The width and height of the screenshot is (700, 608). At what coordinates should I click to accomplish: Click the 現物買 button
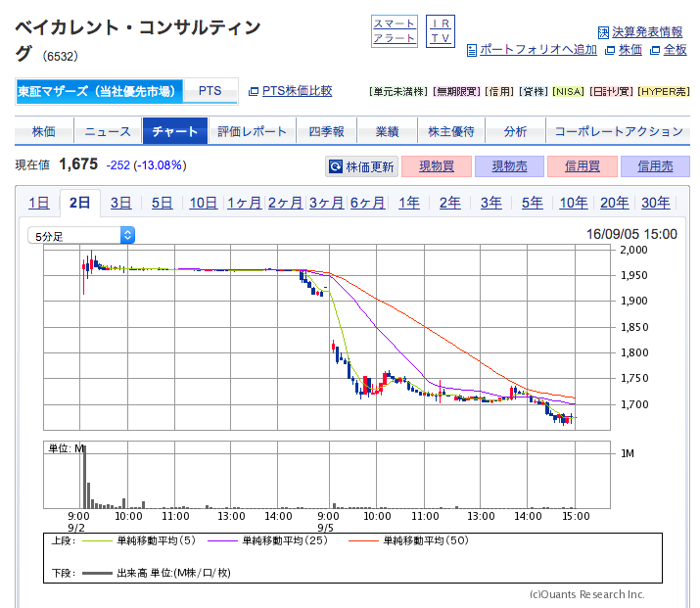click(437, 166)
